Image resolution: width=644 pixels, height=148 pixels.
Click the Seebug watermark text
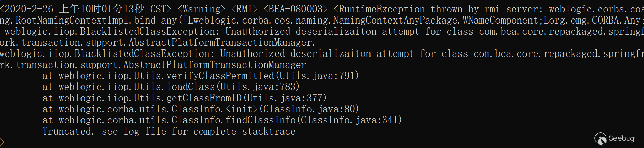(621, 138)
